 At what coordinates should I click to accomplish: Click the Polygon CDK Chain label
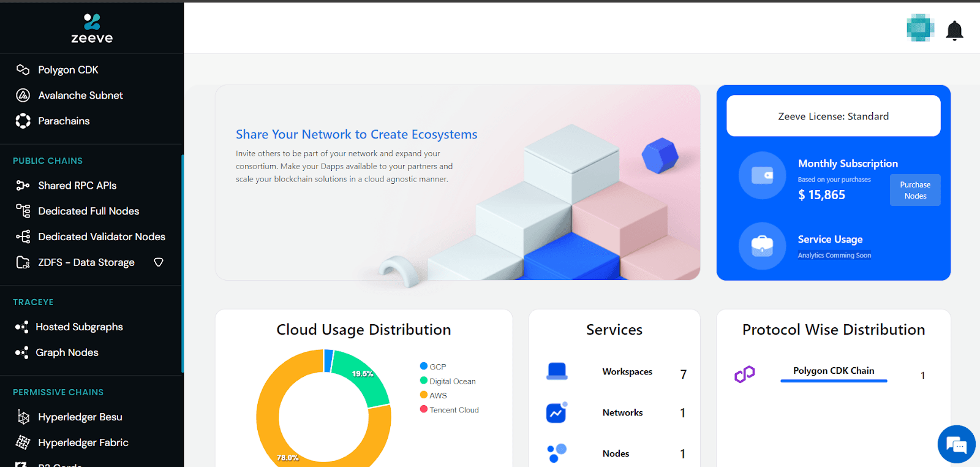(834, 371)
